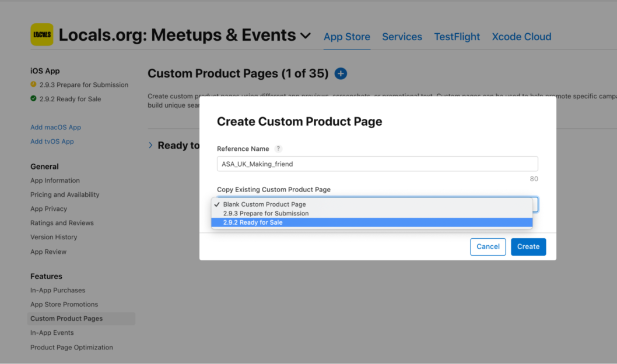Open Product Page Optimization in the sidebar
The width and height of the screenshot is (617, 364).
pos(71,347)
